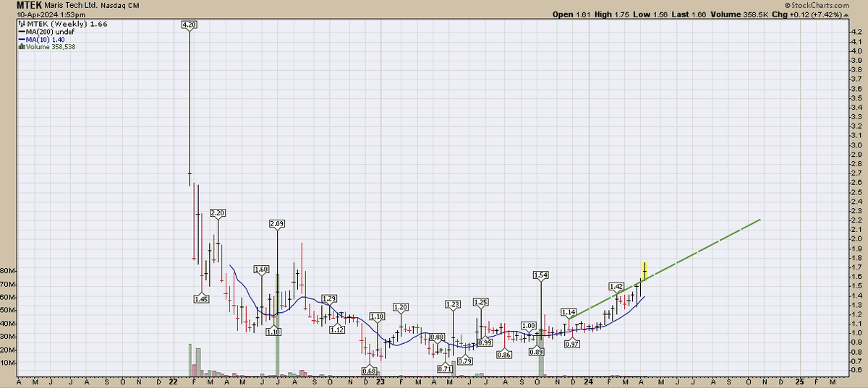Click the 0.68 low price label
The image size is (868, 388).
click(370, 371)
